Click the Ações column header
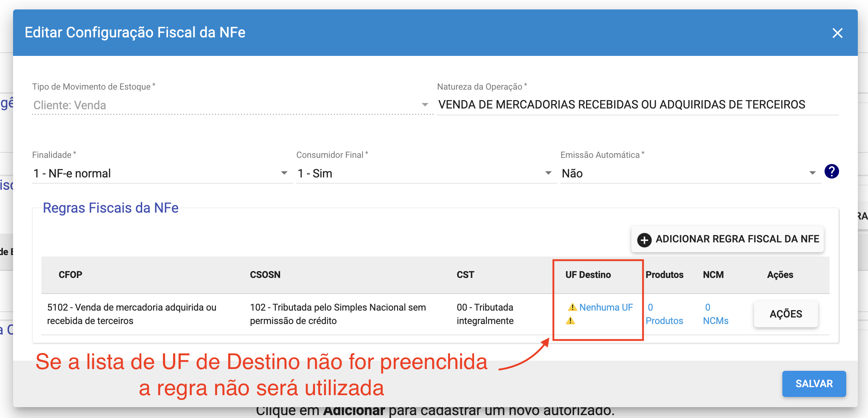Screen dimensions: 868x418 click(x=780, y=275)
